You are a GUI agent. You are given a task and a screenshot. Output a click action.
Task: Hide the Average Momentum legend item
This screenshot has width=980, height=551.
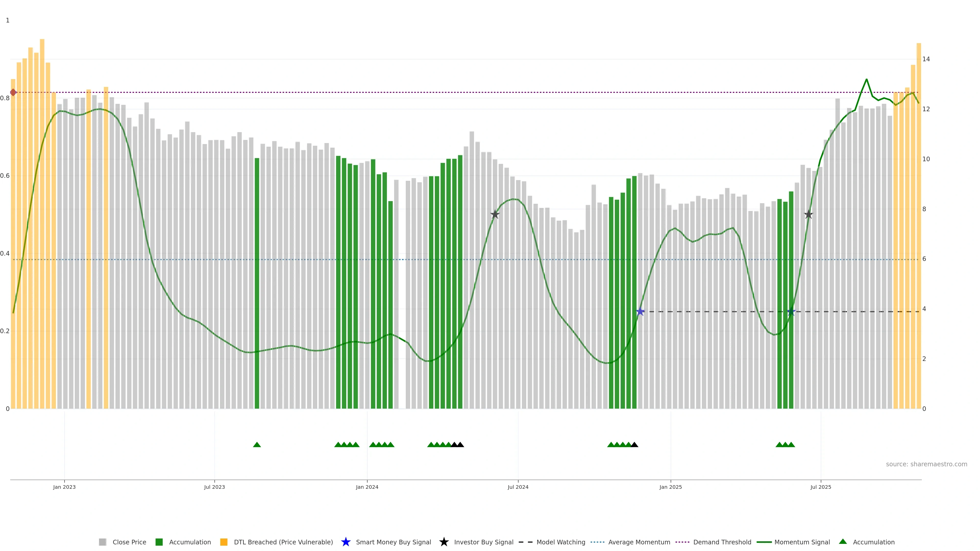click(639, 542)
